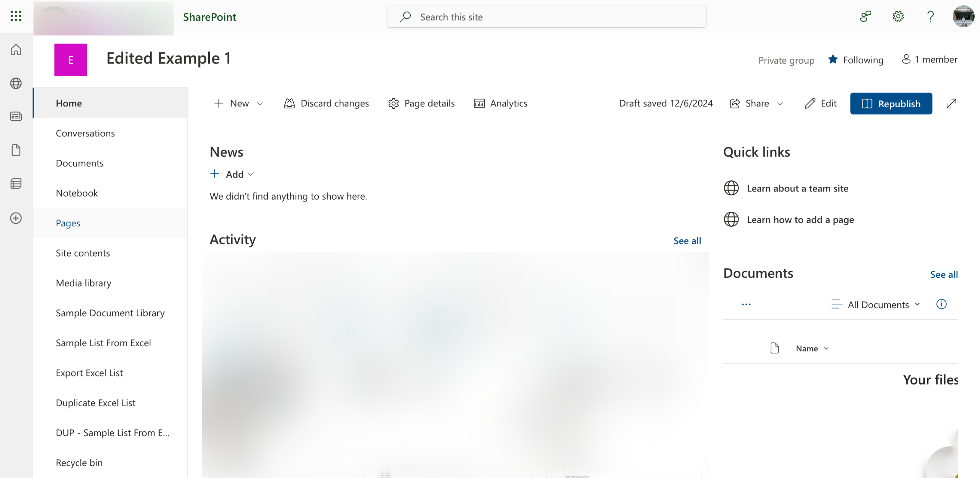
Task: Expand page to full screen arrow icon
Action: pos(951,103)
